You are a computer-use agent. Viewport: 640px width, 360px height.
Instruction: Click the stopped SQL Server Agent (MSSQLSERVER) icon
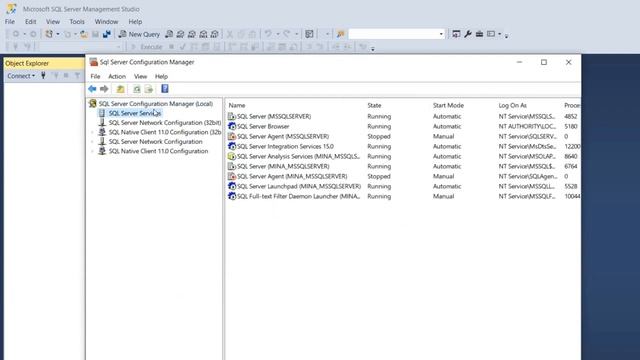232,136
